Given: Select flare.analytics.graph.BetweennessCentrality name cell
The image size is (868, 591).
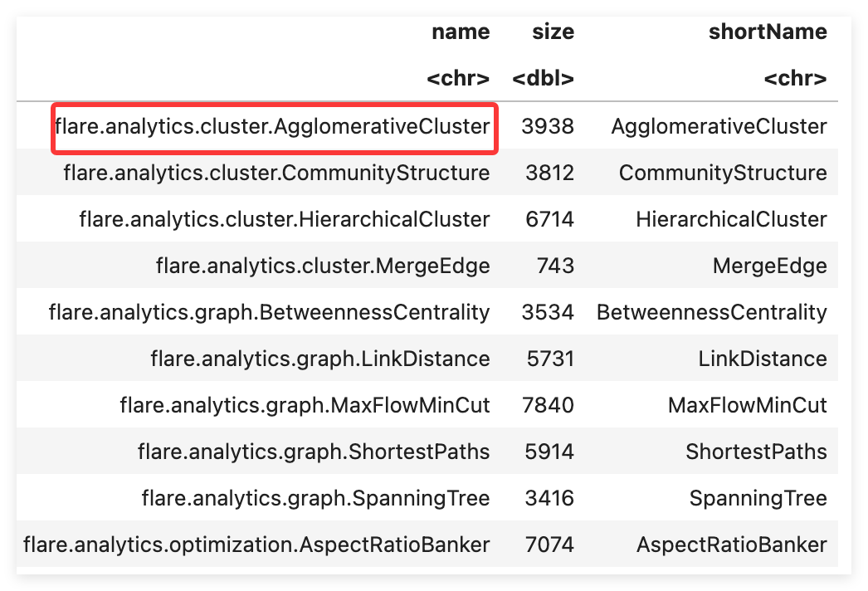Looking at the screenshot, I should 269,312.
